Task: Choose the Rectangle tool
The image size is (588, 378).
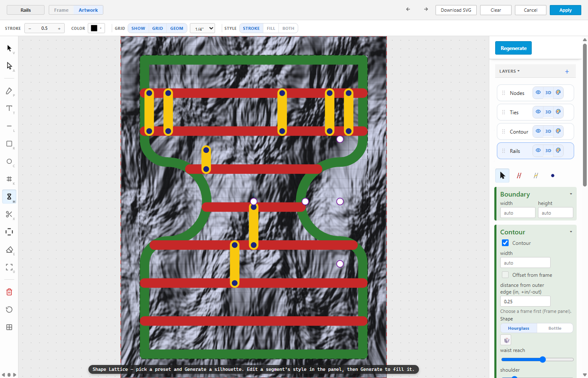Action: coord(9,144)
